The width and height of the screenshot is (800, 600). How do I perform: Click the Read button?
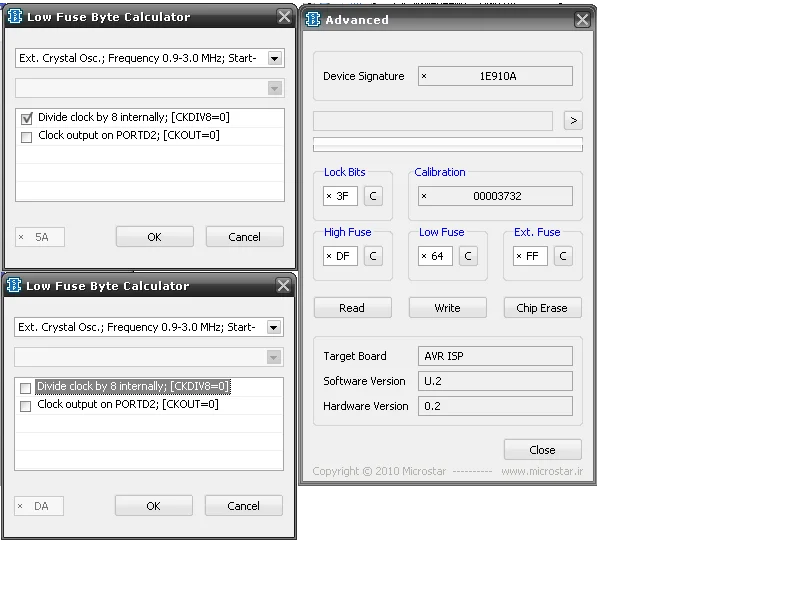coord(353,308)
